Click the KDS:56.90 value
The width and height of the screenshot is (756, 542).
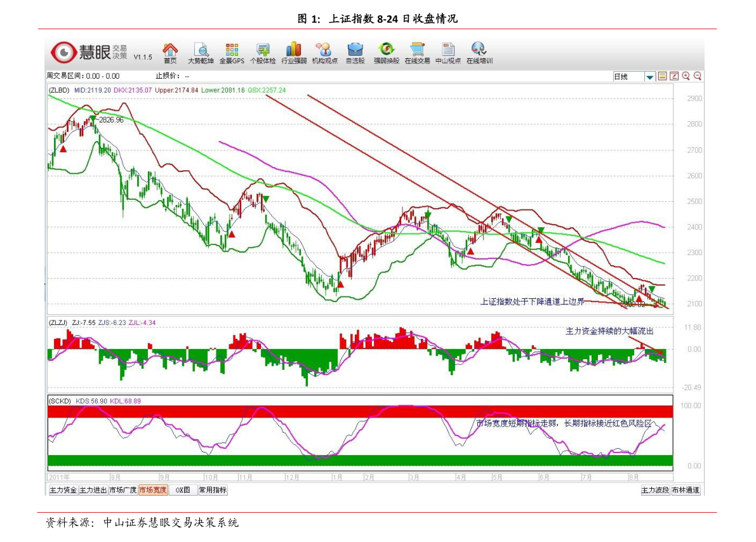pos(91,401)
